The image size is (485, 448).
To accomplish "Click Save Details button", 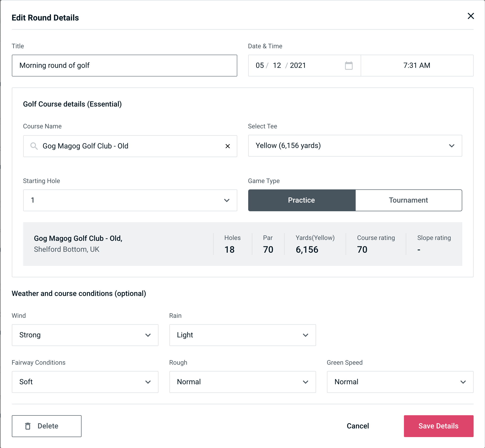I will [438, 426].
